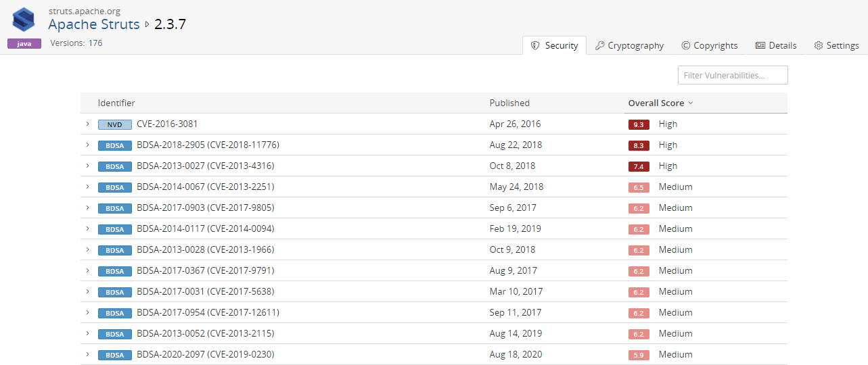This screenshot has width=868, height=365.
Task: Click the BDSA badge for BDSA-2017-0903
Action: pos(115,208)
